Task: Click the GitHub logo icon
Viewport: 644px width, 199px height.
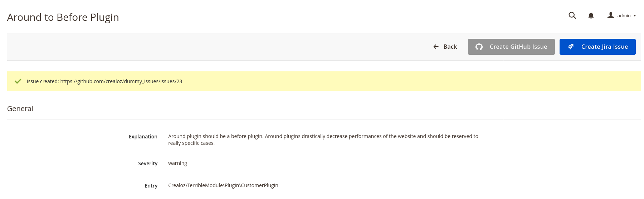Action: click(x=479, y=47)
